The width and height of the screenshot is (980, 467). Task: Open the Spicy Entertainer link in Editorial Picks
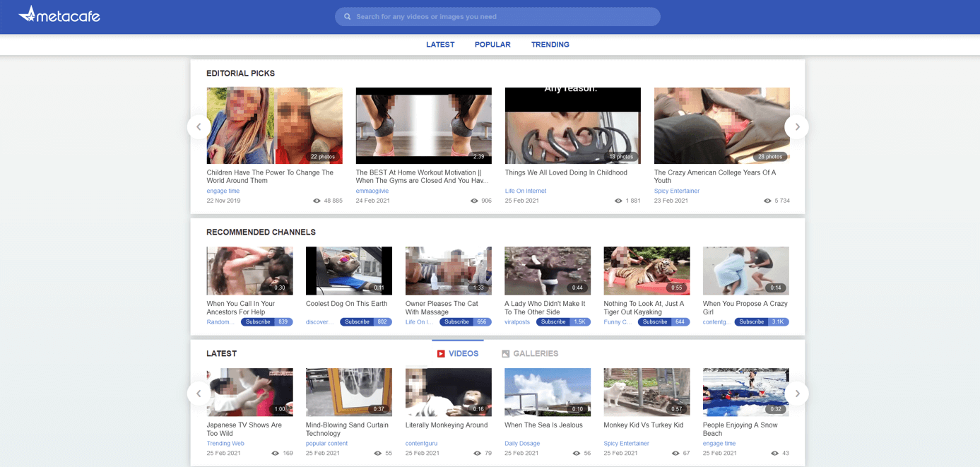pyautogui.click(x=676, y=191)
